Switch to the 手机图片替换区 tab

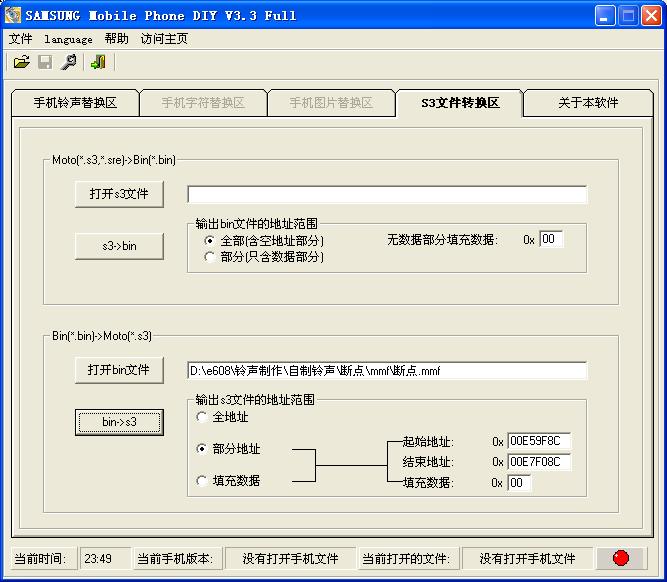(331, 103)
